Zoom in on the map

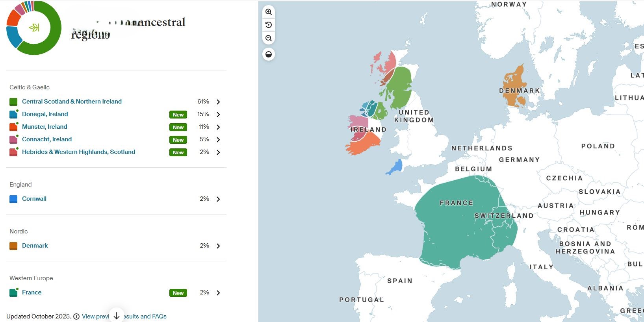[x=269, y=12]
